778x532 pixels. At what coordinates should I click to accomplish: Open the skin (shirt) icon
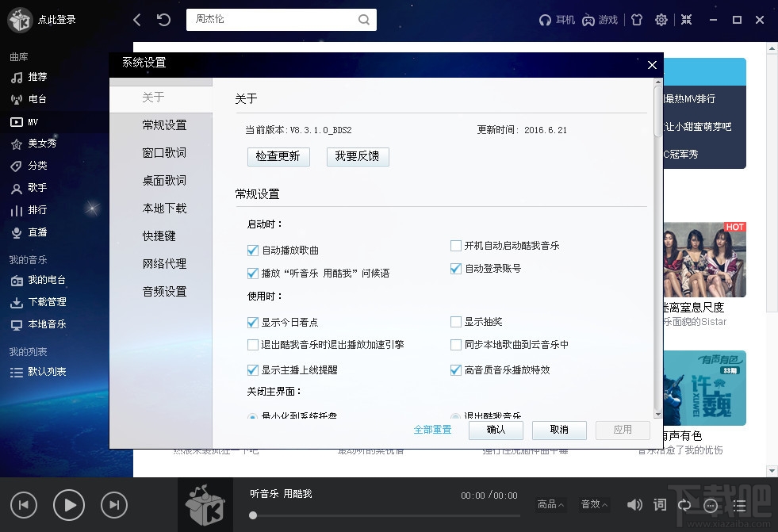pos(637,20)
